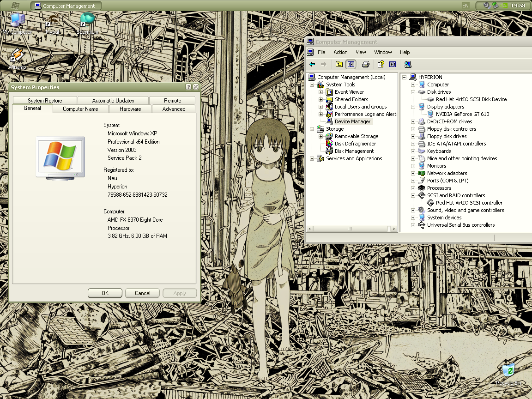Select Red Hat VirtIO SCSI controller device
This screenshot has width=532, height=399.
tap(469, 203)
